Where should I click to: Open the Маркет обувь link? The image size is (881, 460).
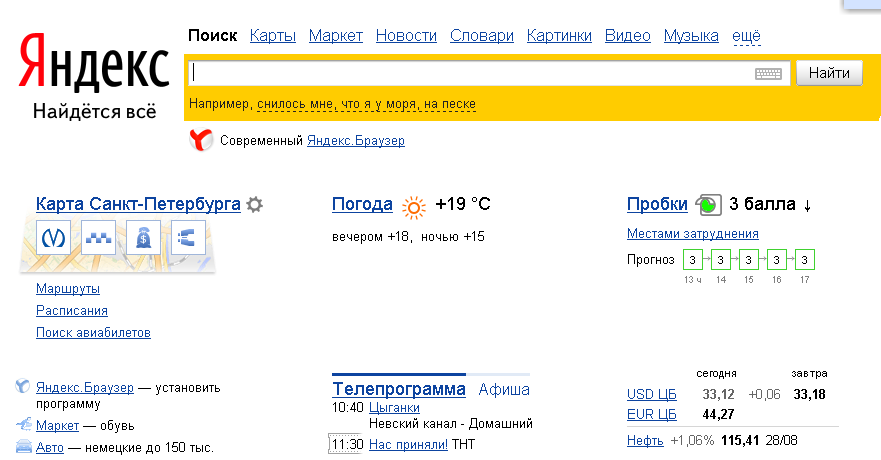click(57, 426)
